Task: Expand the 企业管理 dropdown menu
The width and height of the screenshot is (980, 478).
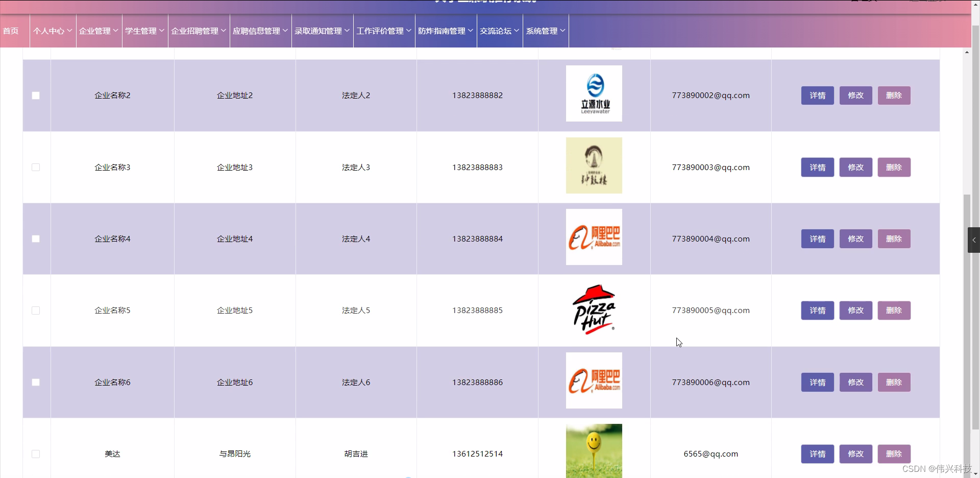Action: (x=98, y=31)
